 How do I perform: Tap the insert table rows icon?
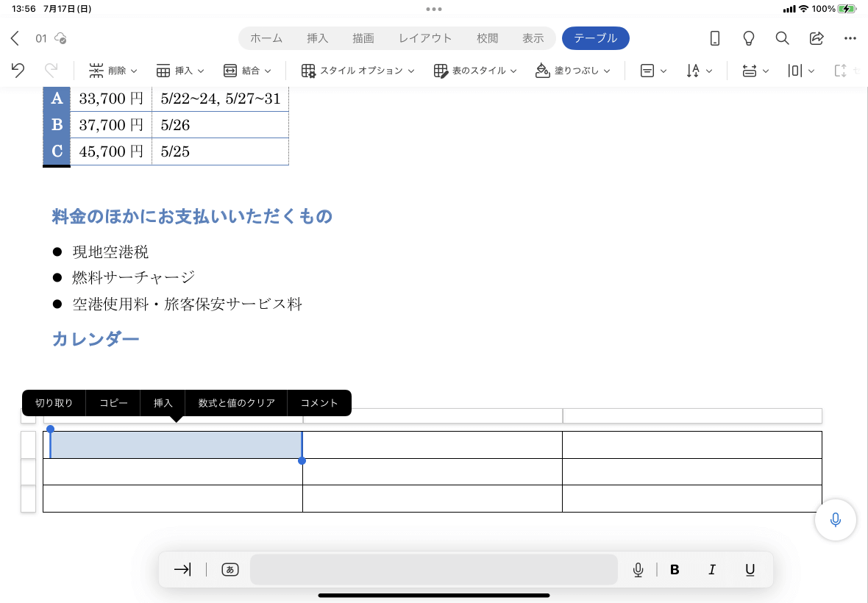[163, 71]
